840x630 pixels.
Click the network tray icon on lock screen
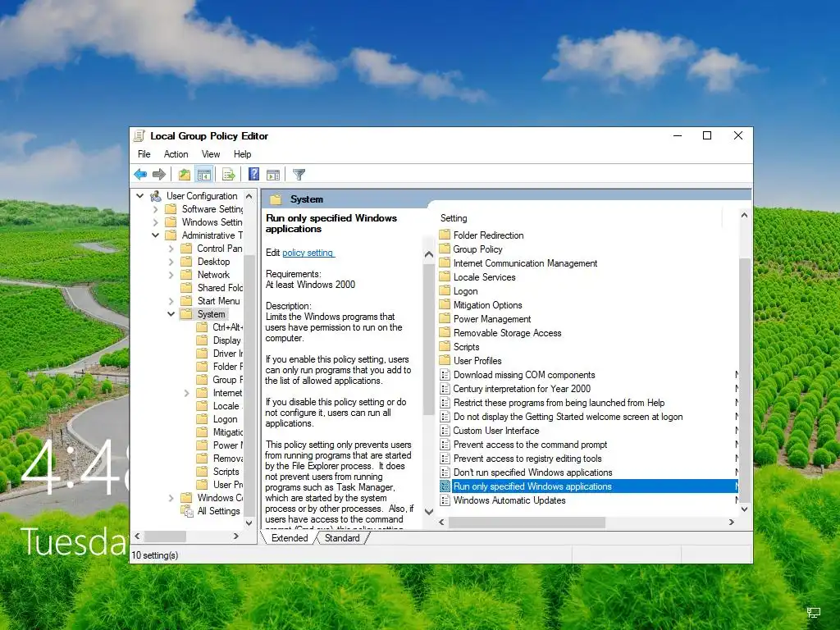pyautogui.click(x=814, y=612)
